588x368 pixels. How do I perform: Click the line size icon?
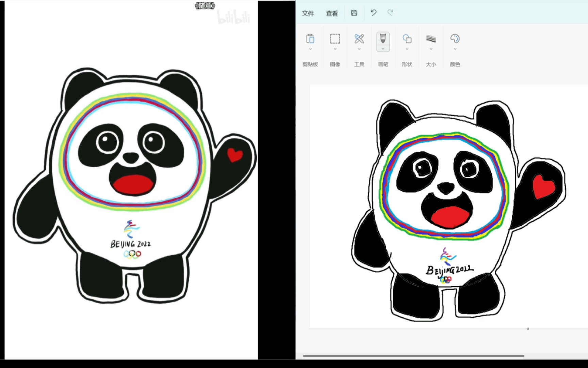431,39
